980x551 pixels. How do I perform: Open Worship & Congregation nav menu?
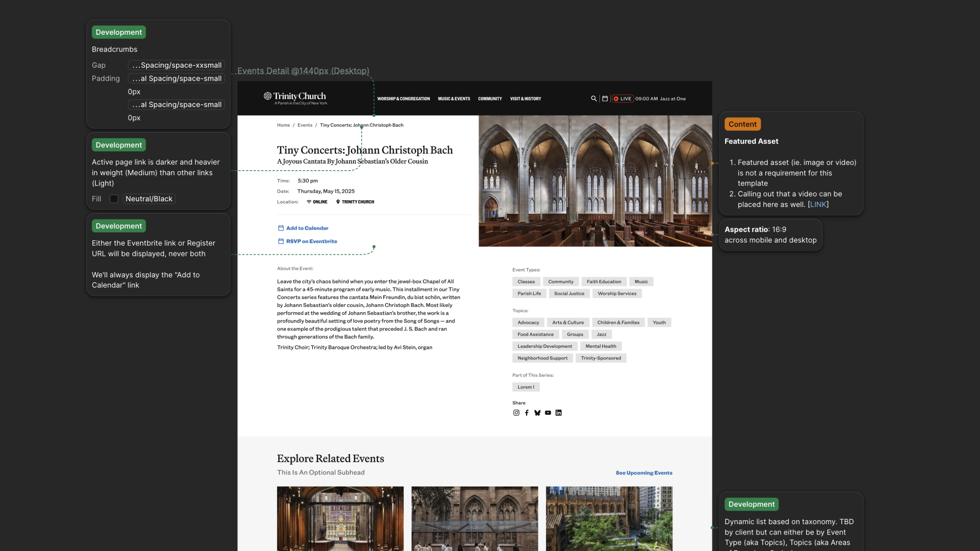point(403,99)
